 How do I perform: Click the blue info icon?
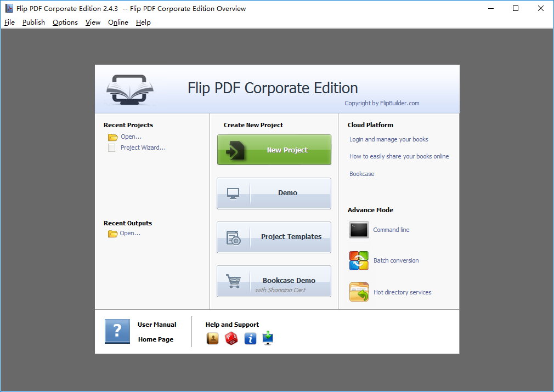point(250,338)
